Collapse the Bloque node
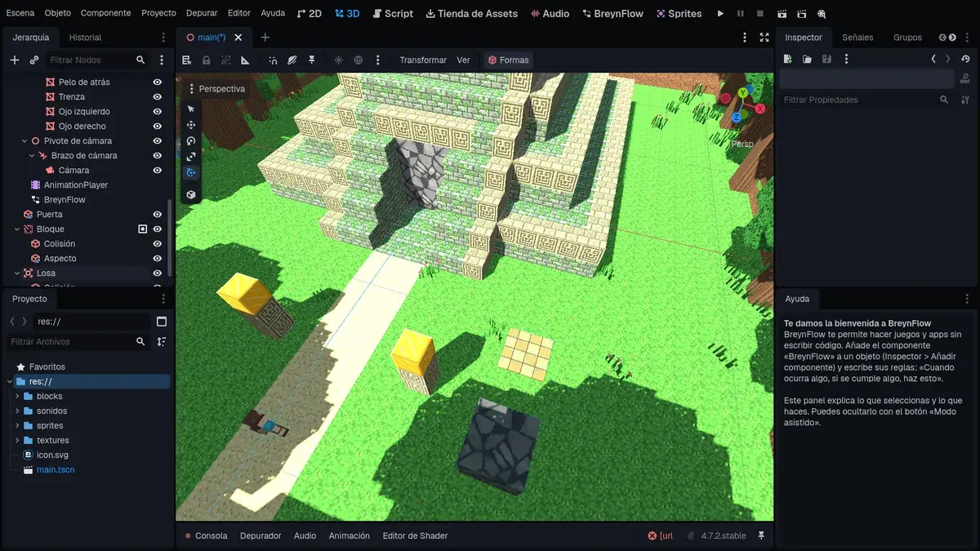 pyautogui.click(x=17, y=229)
